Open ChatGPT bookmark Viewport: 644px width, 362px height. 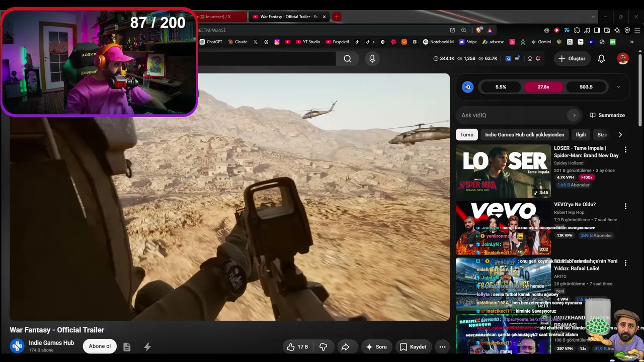(x=211, y=42)
